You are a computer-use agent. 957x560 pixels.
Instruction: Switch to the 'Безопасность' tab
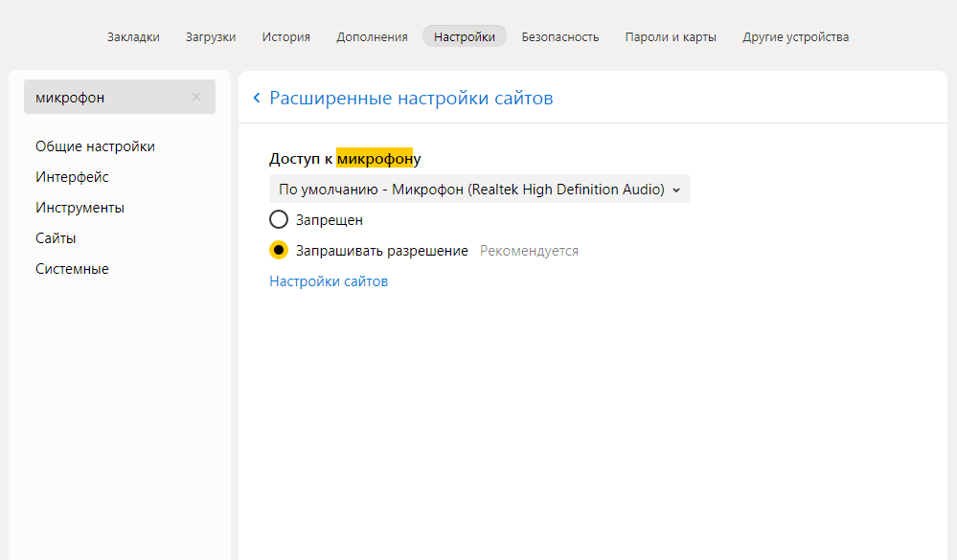click(x=560, y=36)
